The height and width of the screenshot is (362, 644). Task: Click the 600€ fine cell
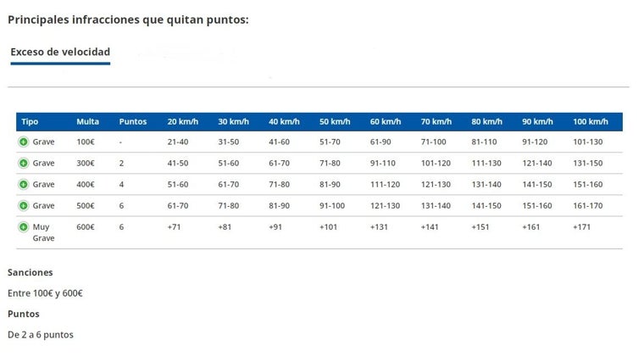pos(86,227)
